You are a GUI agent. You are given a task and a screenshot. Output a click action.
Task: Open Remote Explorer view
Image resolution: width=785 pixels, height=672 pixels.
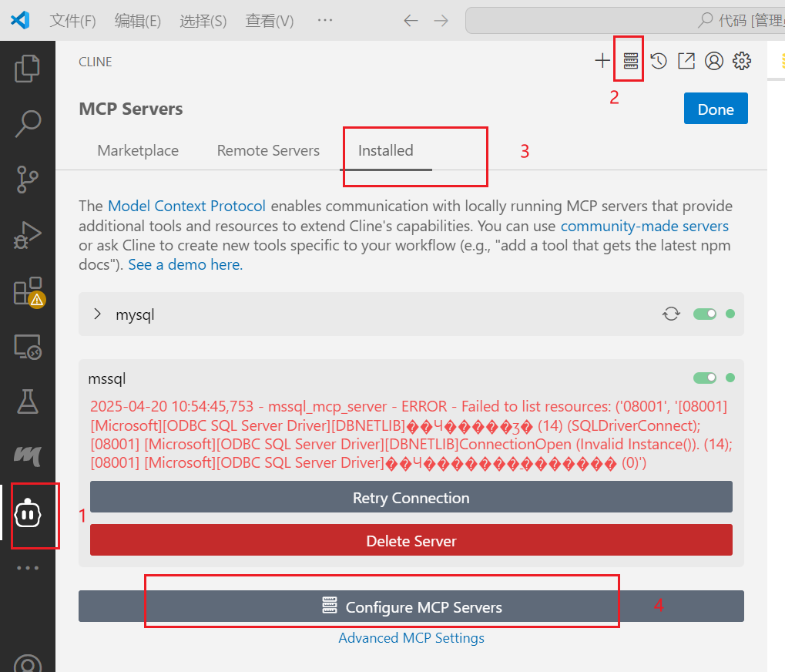click(x=28, y=347)
